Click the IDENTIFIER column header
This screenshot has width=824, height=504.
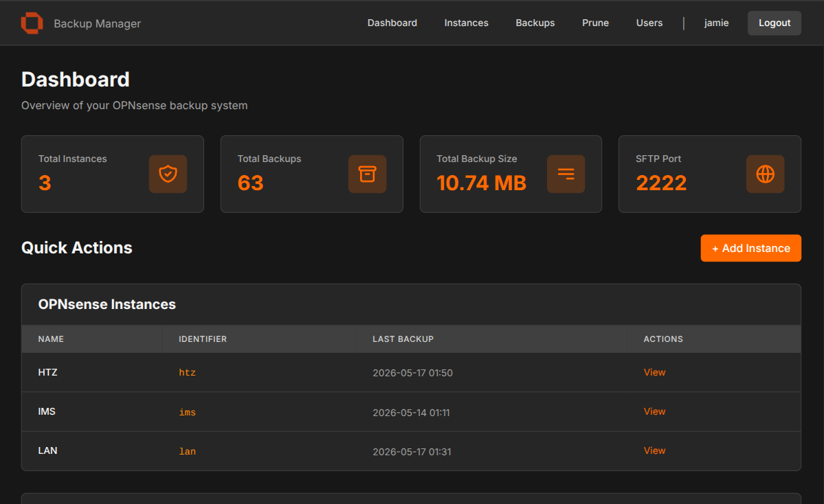pos(203,339)
